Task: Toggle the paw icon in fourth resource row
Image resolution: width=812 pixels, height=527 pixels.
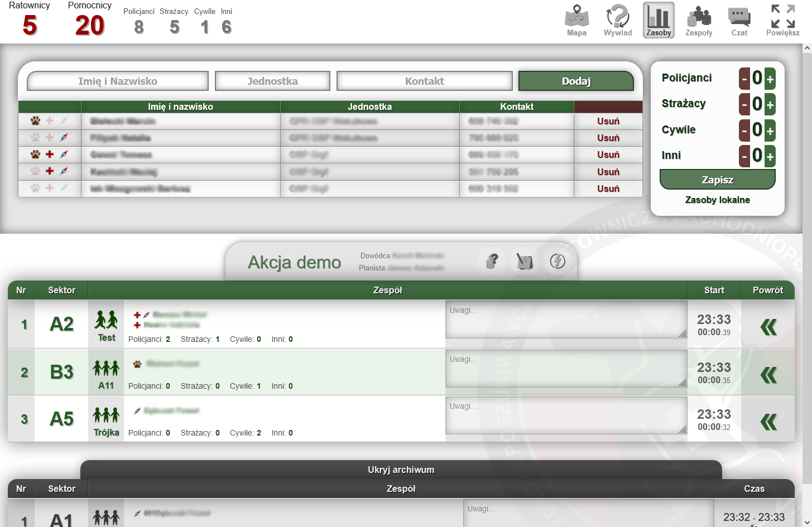Action: pyautogui.click(x=35, y=171)
